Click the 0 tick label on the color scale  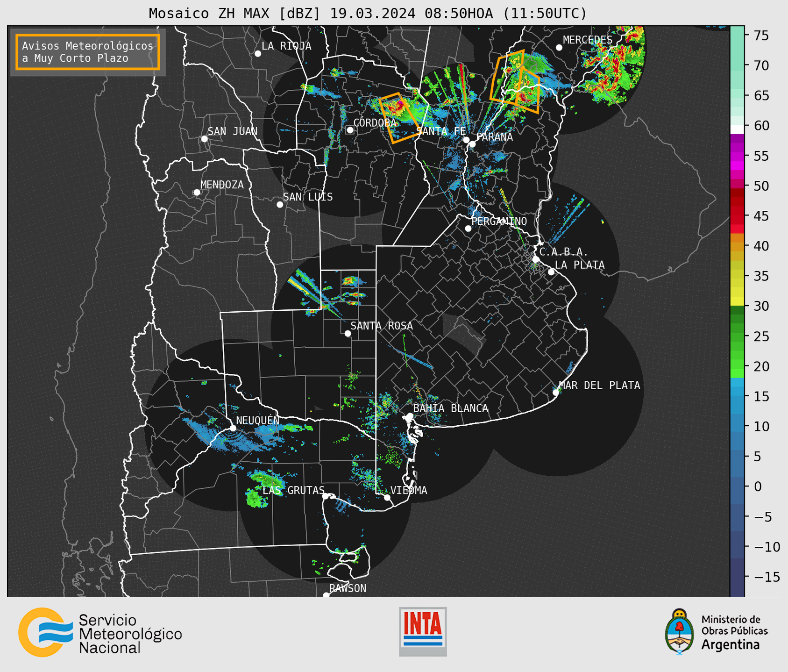[758, 486]
